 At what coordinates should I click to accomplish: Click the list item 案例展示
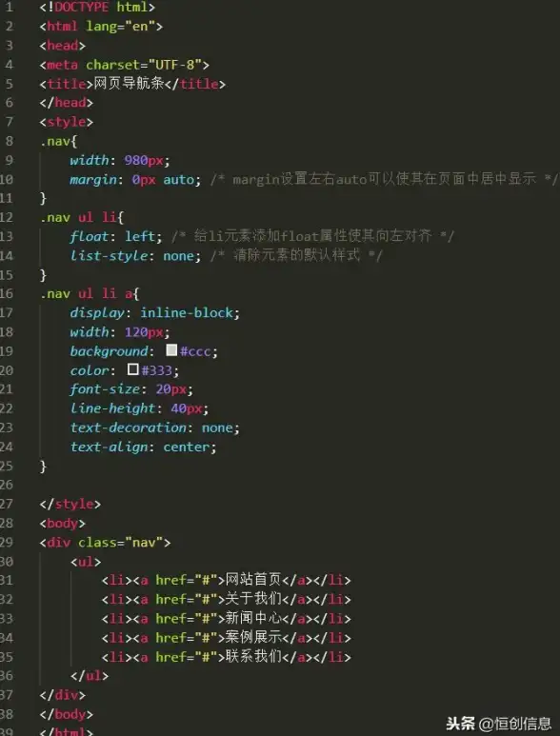(227, 638)
